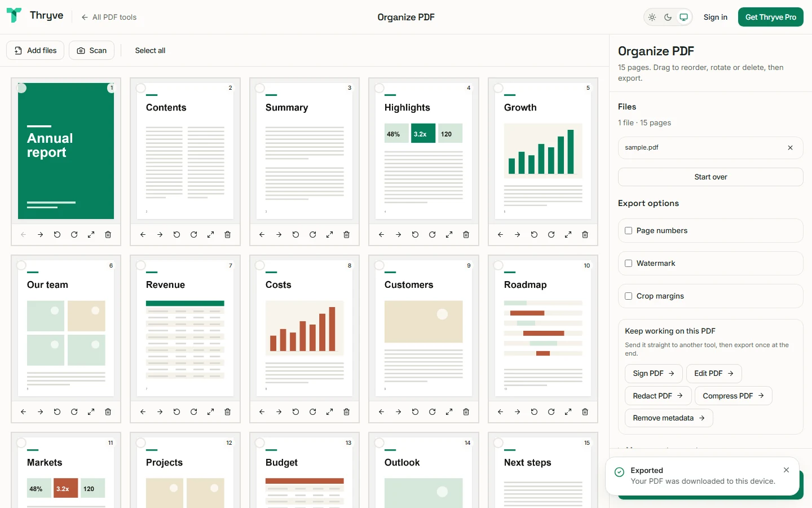Remove sample.pdf from the files list
812x508 pixels.
790,148
